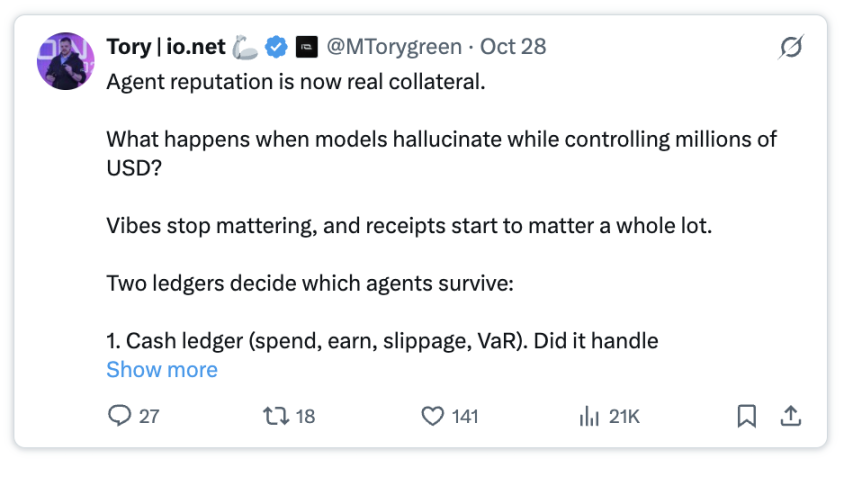Repost the tweet using the retweet arrows
Viewport: 844px width, 477px height.
273,416
